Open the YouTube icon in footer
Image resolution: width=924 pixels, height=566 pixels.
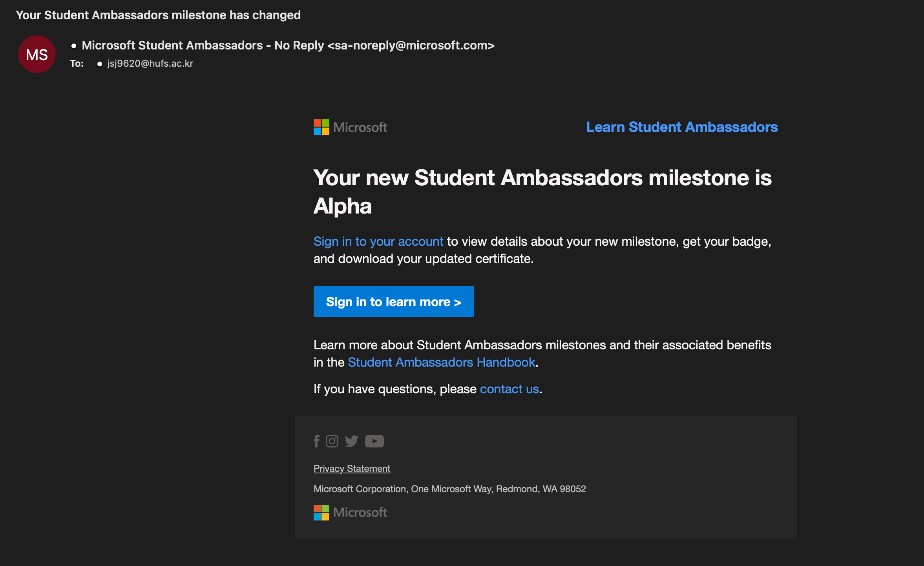[374, 441]
